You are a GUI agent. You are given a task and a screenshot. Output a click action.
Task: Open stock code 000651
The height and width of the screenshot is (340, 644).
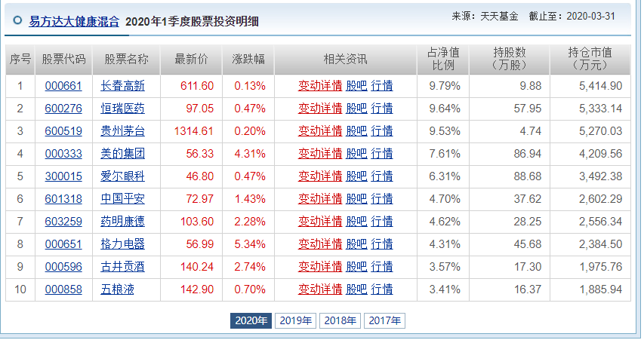(x=63, y=244)
